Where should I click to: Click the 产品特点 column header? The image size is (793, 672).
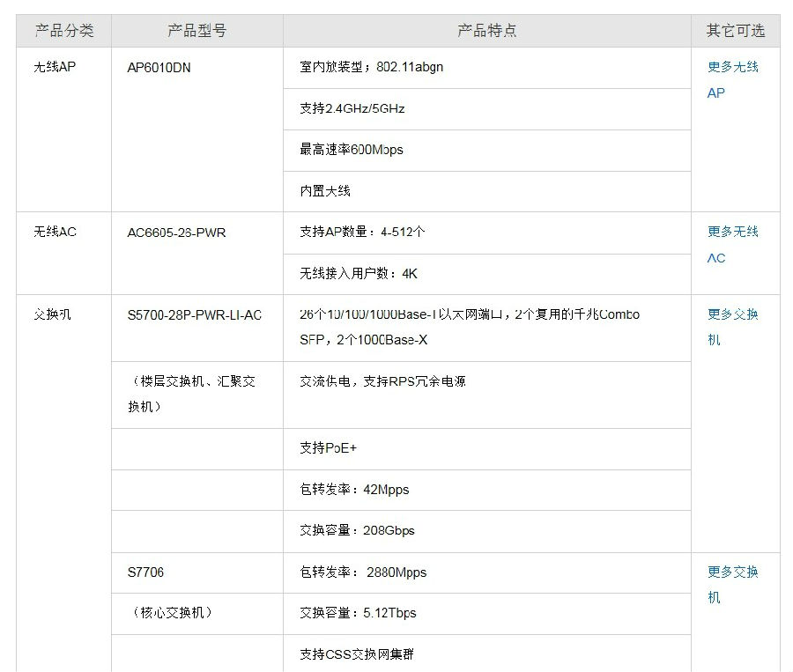pos(486,31)
